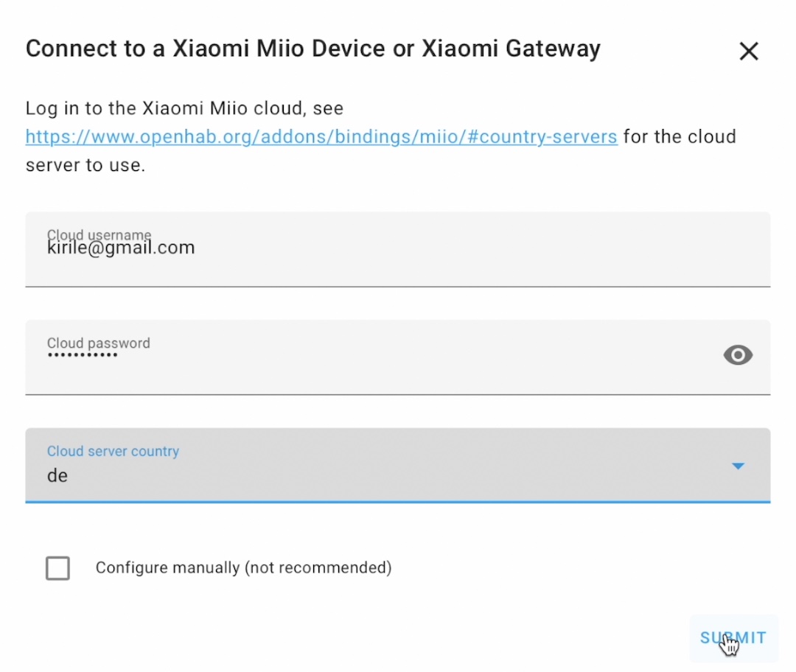Close the Xiaomi Miio connection dialog

pos(748,52)
